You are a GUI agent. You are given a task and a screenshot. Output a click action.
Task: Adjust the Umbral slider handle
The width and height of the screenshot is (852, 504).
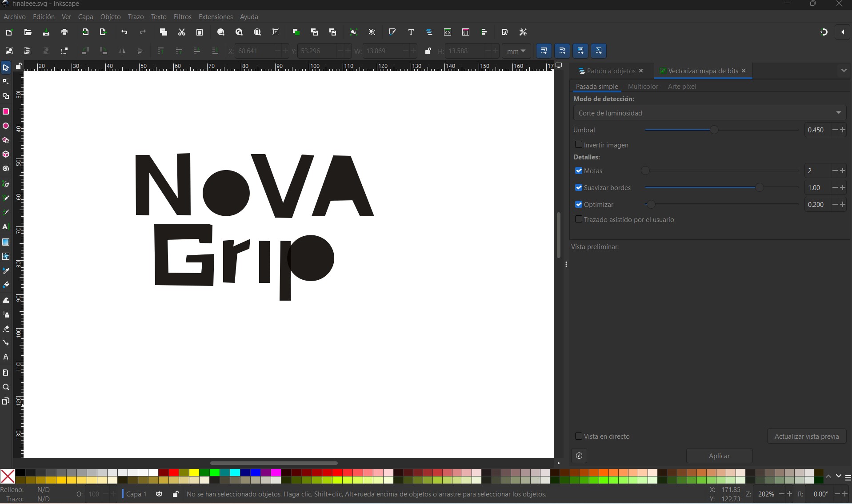(x=714, y=130)
